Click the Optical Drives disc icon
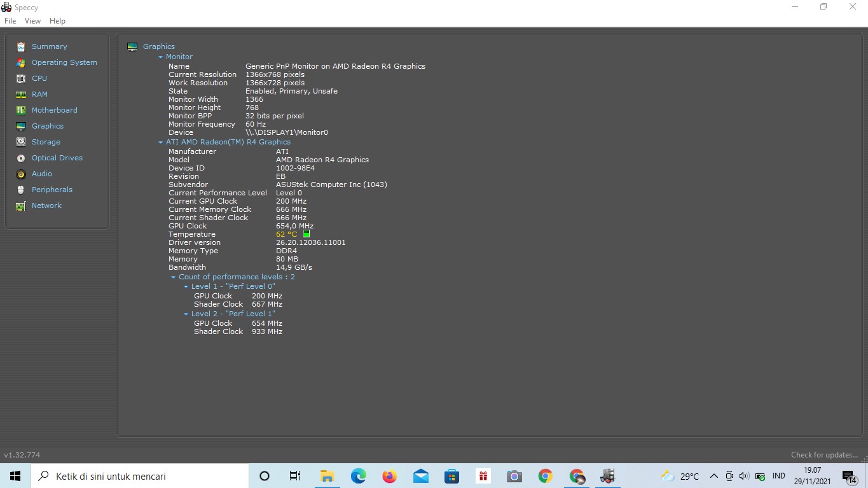 click(21, 158)
